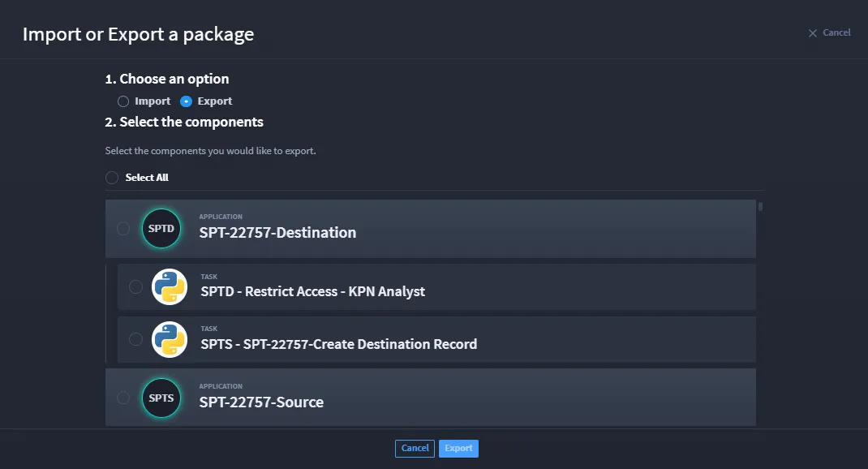Click the '2. Select the components' heading

coord(184,122)
